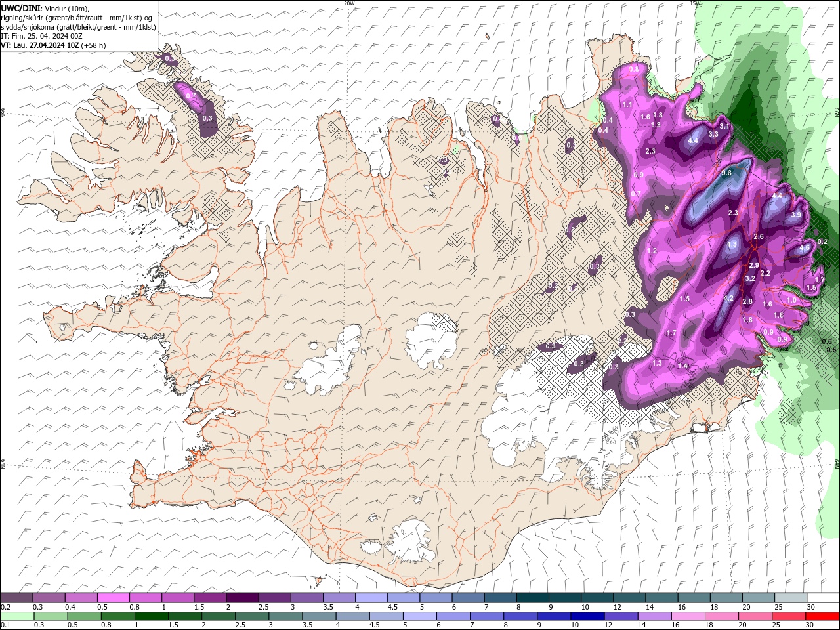This screenshot has height=630, width=840.
Task: Click the 4.2 snowfall value
Action: 728,298
